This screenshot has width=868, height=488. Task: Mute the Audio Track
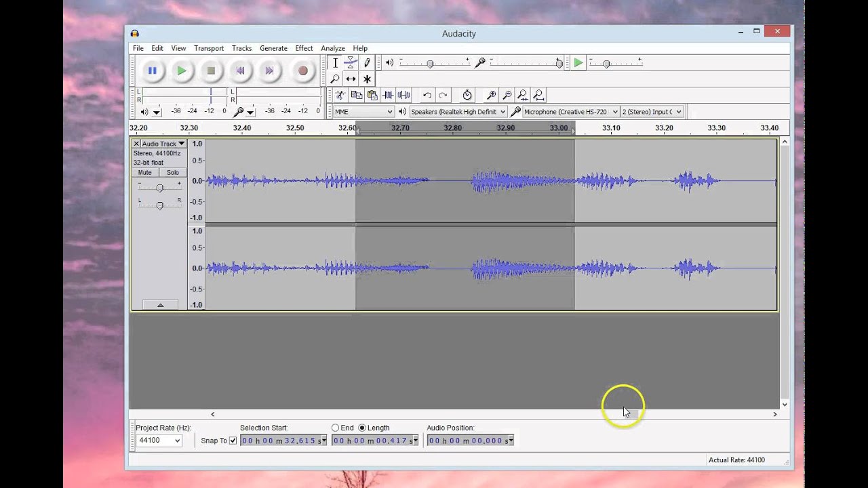click(x=145, y=172)
